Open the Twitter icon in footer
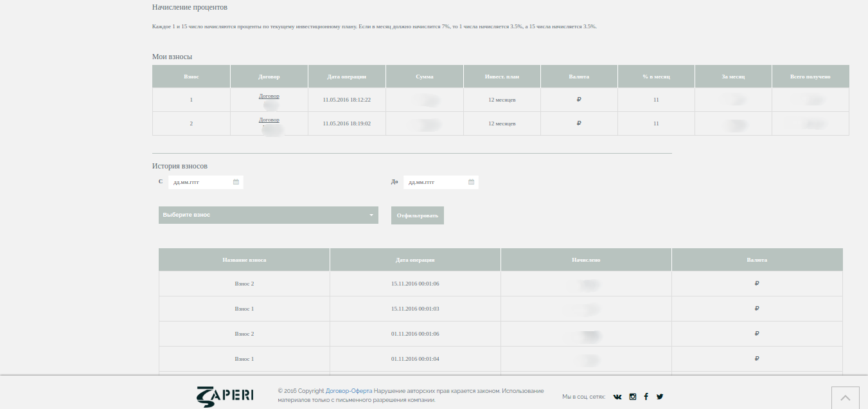The image size is (868, 409). (659, 397)
